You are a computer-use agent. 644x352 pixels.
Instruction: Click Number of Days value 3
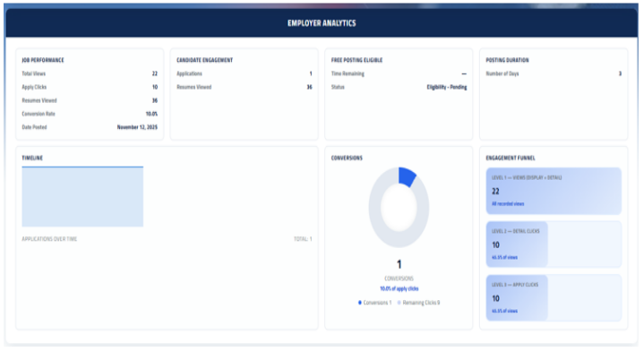(x=620, y=73)
